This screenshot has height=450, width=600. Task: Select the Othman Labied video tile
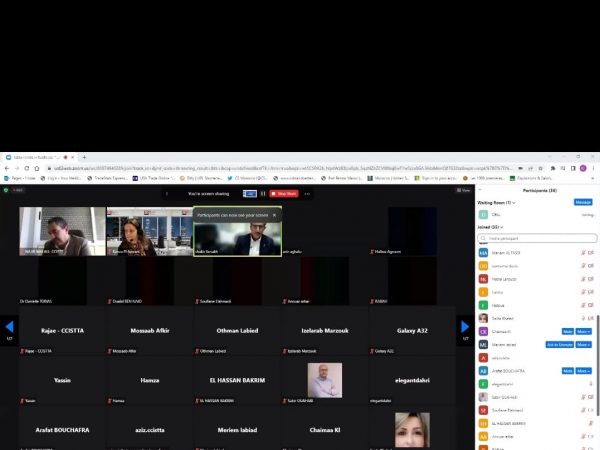(x=237, y=331)
